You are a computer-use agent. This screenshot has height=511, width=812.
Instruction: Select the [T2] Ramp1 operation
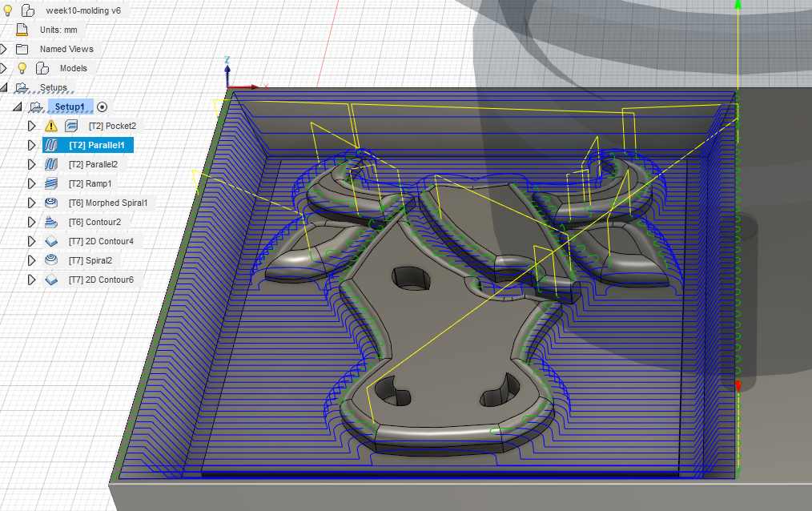pos(90,183)
